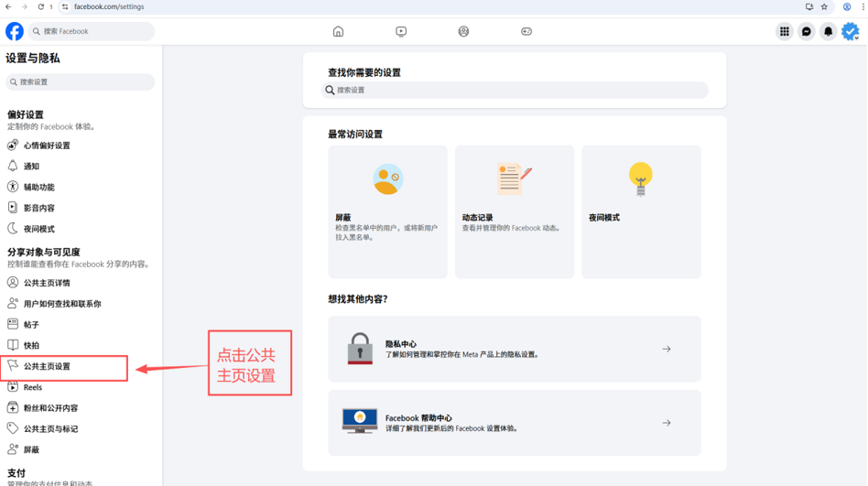Click the 夜间模式 lightbulb card
Viewport: 868px width, 486px height.
[x=641, y=211]
